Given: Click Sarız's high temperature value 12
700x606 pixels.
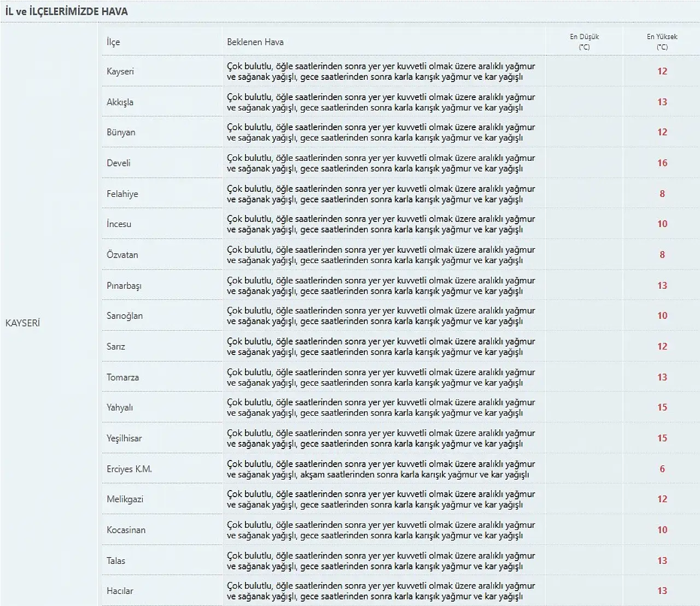Looking at the screenshot, I should click(662, 346).
